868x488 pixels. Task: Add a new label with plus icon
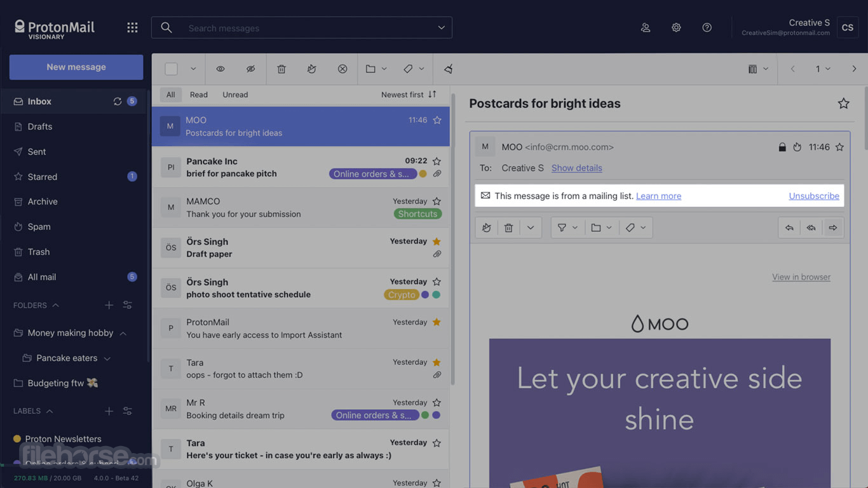coord(109,411)
